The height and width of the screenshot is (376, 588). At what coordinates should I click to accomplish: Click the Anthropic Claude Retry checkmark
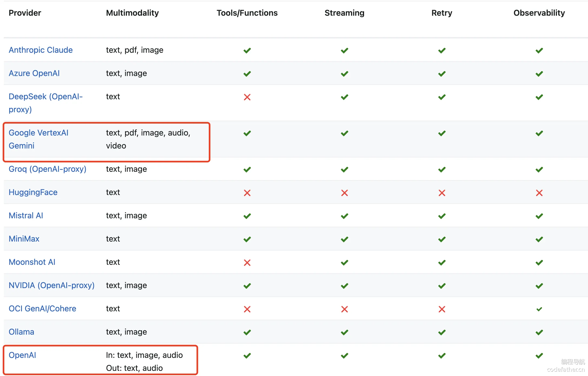click(x=442, y=51)
